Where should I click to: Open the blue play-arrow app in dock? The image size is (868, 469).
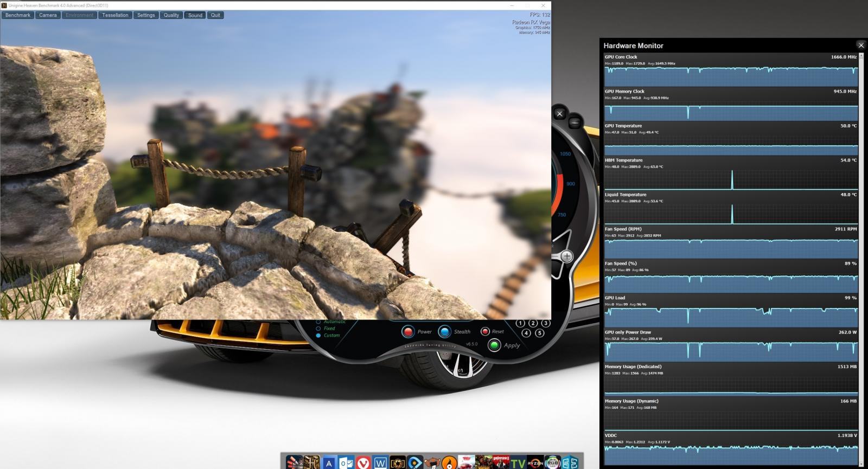click(x=415, y=462)
